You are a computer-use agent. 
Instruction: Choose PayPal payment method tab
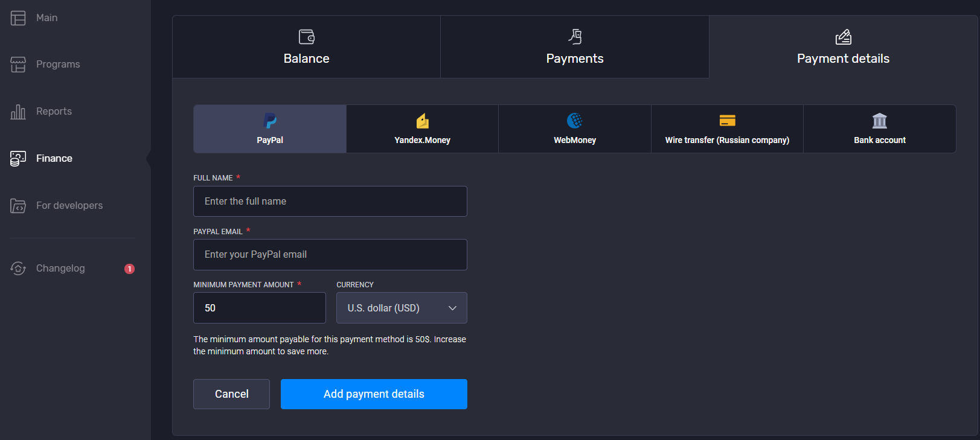tap(270, 129)
